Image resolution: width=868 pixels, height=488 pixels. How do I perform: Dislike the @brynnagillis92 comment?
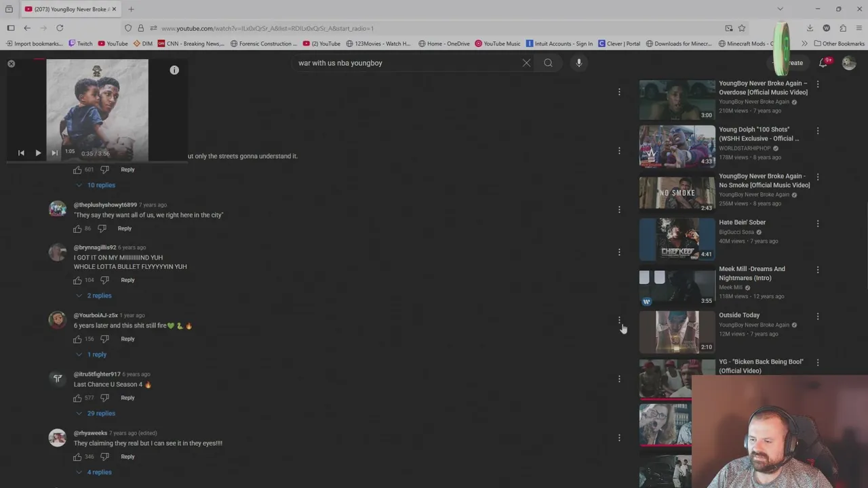[x=104, y=280]
